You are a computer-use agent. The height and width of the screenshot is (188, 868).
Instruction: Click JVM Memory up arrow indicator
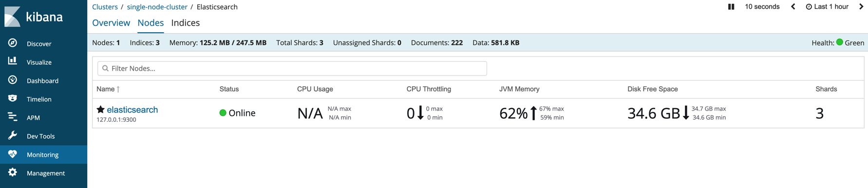coord(533,113)
